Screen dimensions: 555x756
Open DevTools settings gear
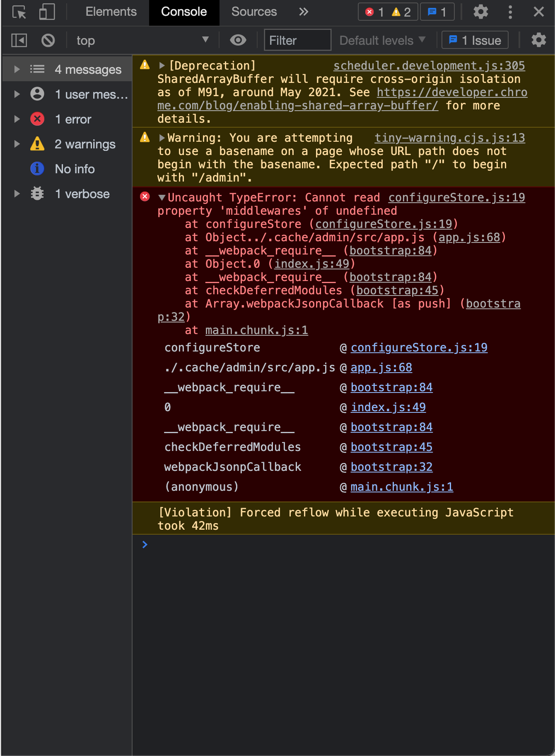point(480,12)
